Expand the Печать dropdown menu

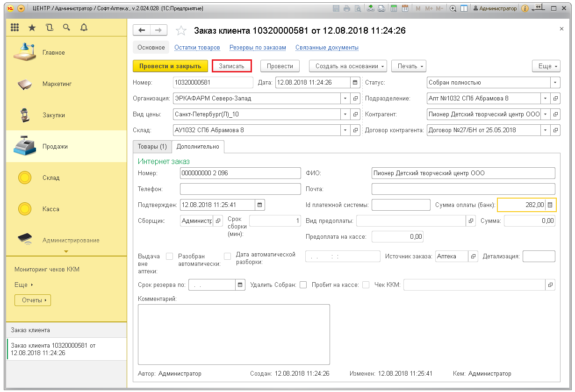[408, 66]
